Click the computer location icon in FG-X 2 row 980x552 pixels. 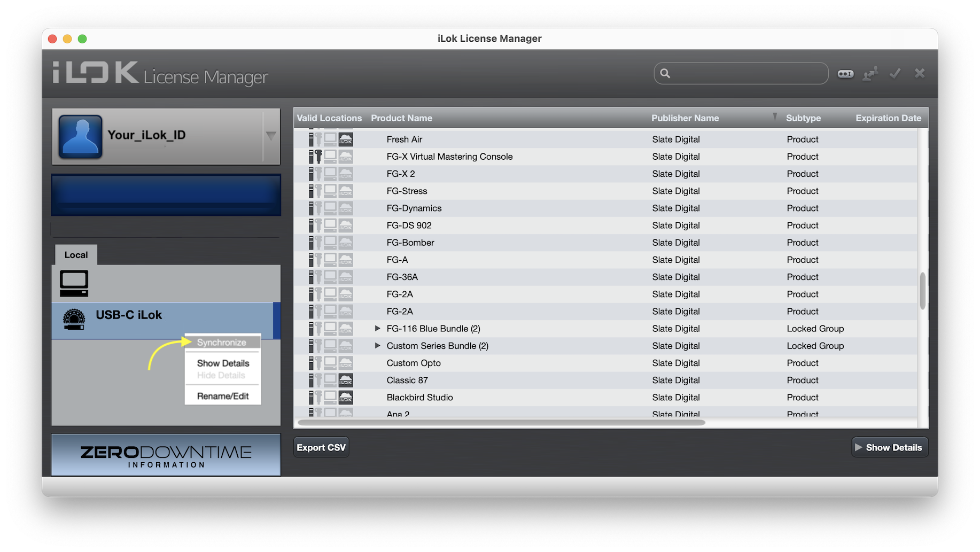coord(330,174)
